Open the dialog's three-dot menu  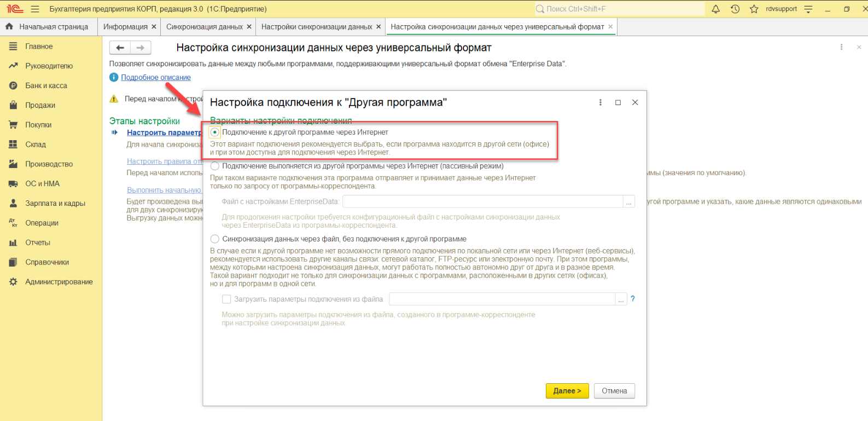(x=600, y=102)
